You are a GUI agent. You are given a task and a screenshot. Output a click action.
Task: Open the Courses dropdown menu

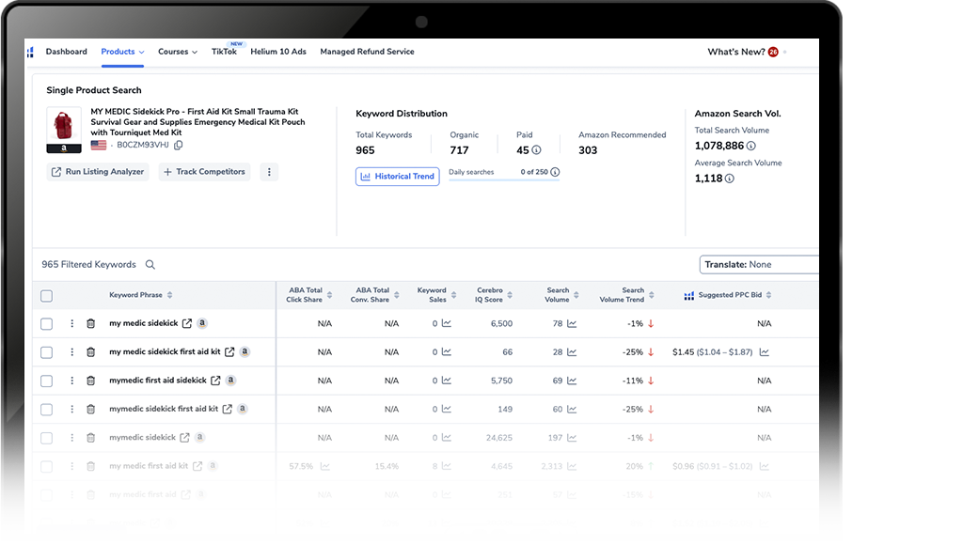click(x=177, y=53)
